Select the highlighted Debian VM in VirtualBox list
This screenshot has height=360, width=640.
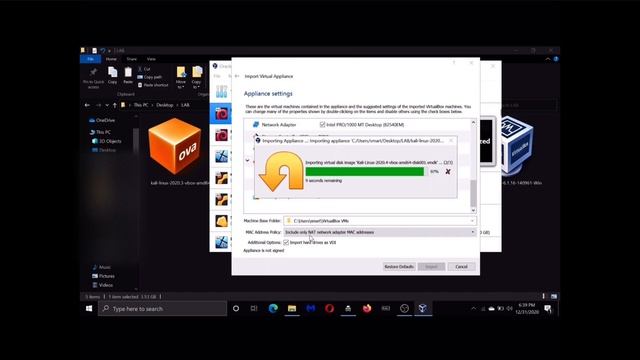(x=222, y=113)
